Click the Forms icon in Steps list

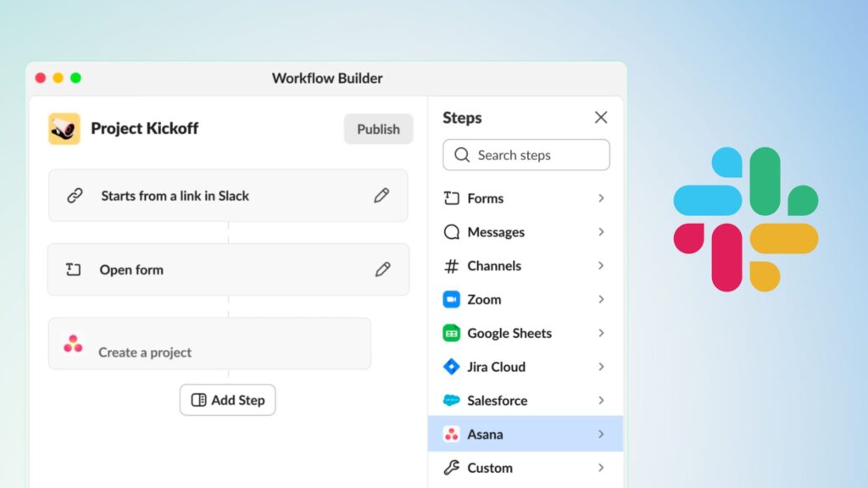[x=452, y=198]
